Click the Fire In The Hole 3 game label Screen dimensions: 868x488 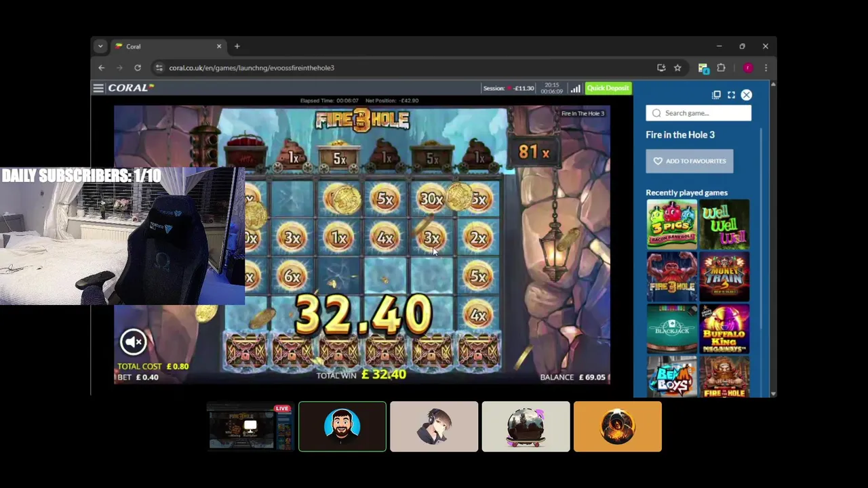tap(583, 113)
